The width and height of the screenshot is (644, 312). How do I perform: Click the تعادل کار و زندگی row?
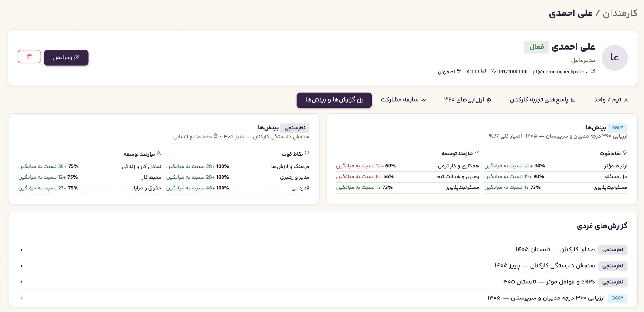pos(90,167)
